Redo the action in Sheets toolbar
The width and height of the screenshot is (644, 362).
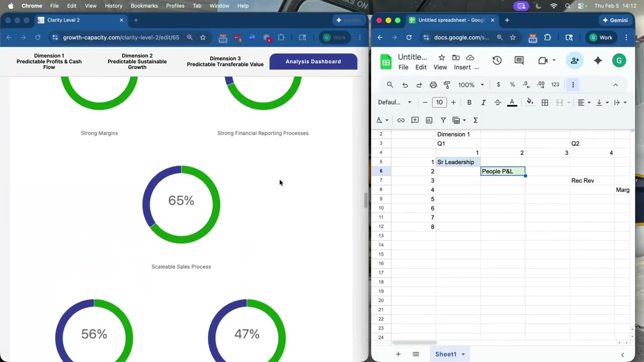pos(419,84)
